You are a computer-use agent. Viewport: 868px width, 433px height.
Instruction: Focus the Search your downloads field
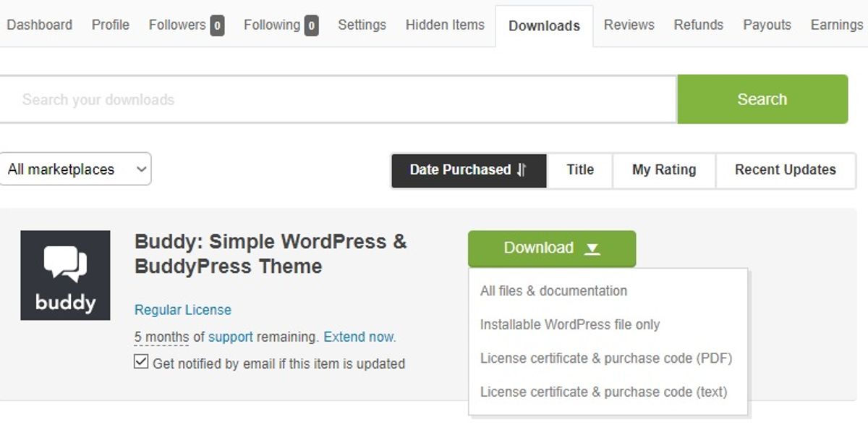coord(336,100)
